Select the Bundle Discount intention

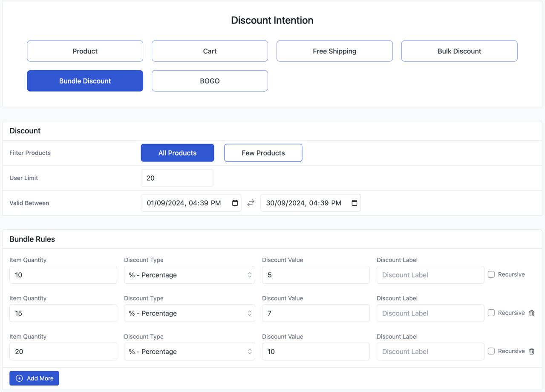pyautogui.click(x=85, y=81)
